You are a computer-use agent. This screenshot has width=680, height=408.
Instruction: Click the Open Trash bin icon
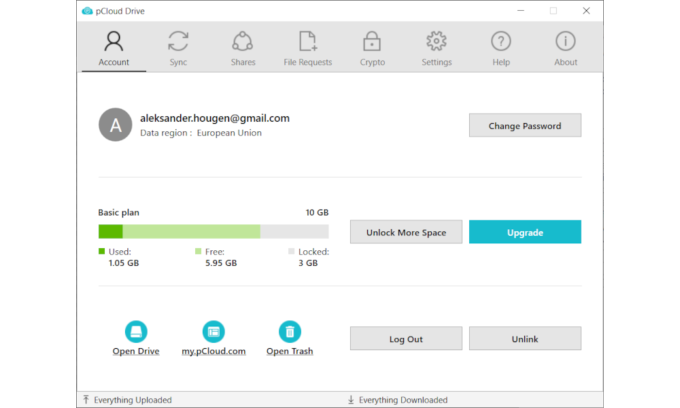[290, 332]
